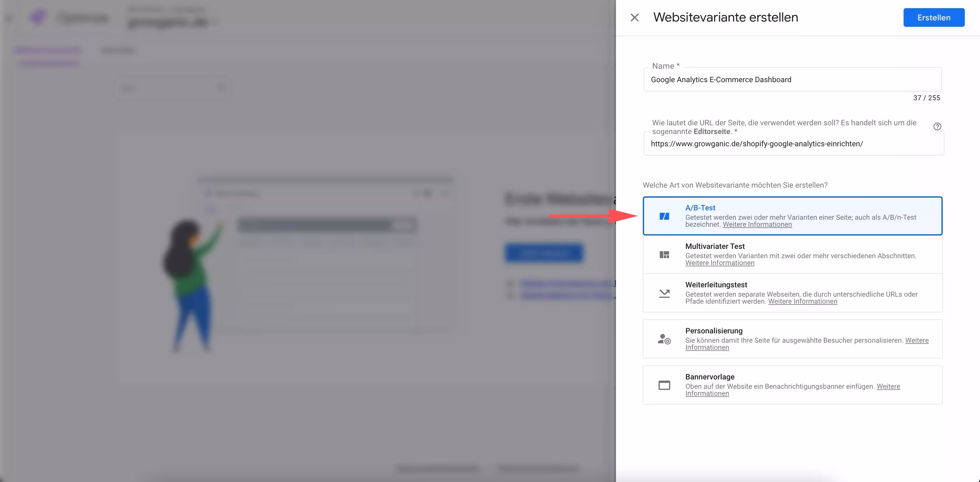The width and height of the screenshot is (980, 482).
Task: Open Weitere Informationen link under Weiterleitungstest
Action: pyautogui.click(x=803, y=301)
